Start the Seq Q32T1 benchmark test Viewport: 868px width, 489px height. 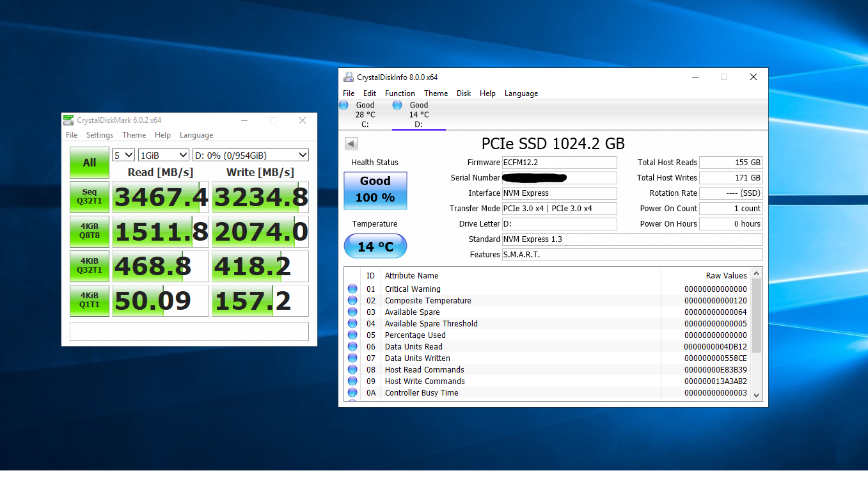pos(90,197)
